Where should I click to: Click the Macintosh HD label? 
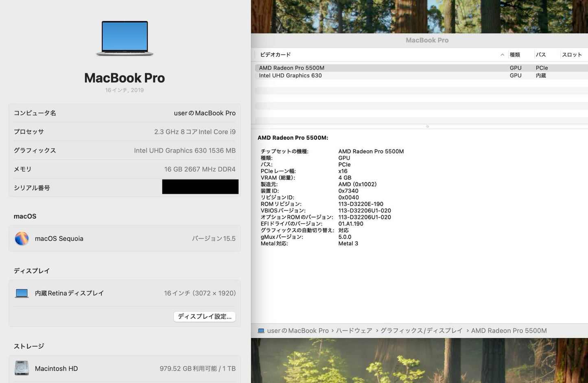coord(56,368)
